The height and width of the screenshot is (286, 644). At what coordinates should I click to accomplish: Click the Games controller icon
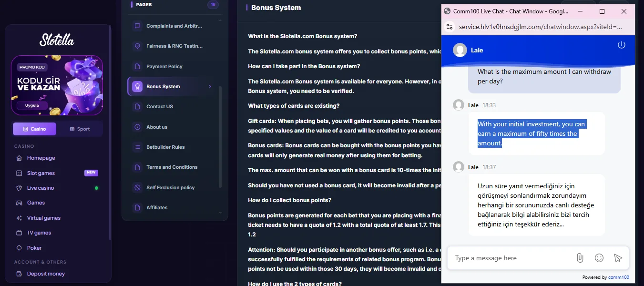click(x=19, y=203)
